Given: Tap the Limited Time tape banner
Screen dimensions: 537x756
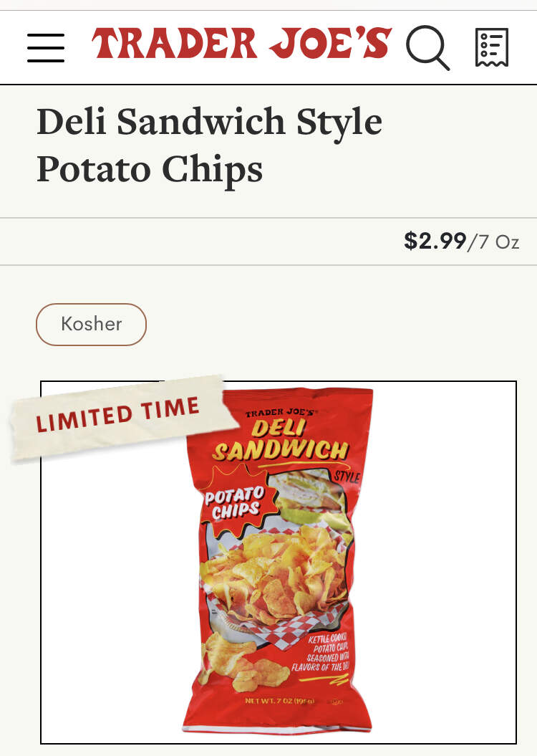Looking at the screenshot, I should click(x=118, y=415).
